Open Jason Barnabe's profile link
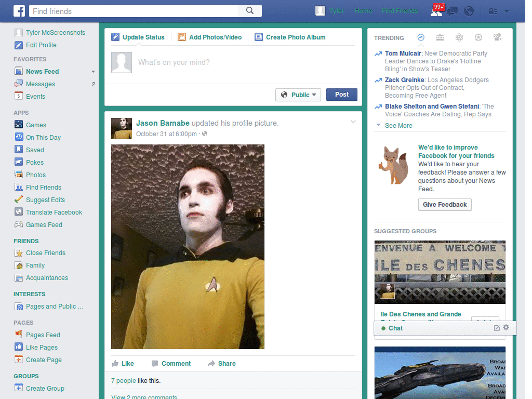This screenshot has width=532, height=399. coord(163,123)
